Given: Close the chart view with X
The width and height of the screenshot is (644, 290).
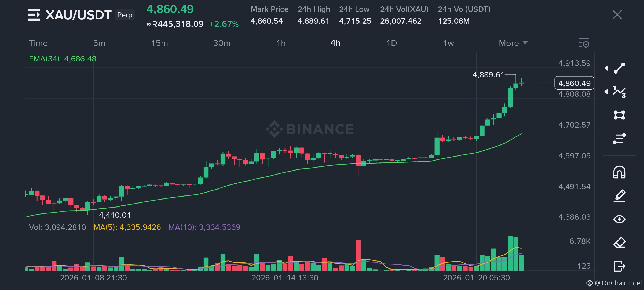Looking at the screenshot, I should click(x=617, y=15).
